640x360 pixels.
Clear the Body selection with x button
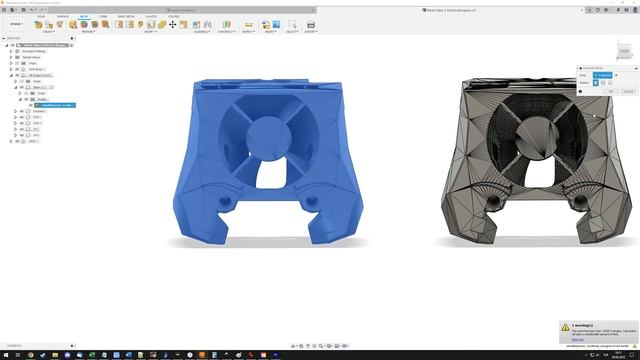616,75
